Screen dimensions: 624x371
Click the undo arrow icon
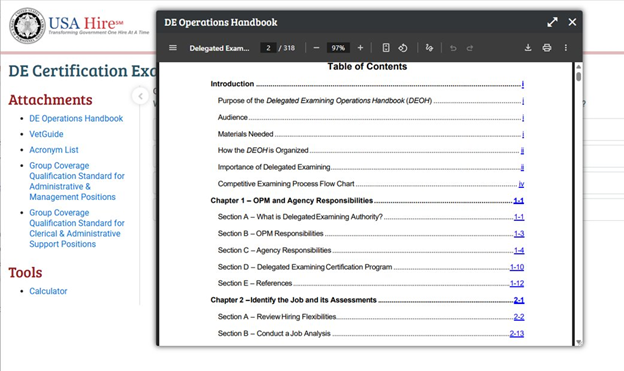[x=453, y=48]
